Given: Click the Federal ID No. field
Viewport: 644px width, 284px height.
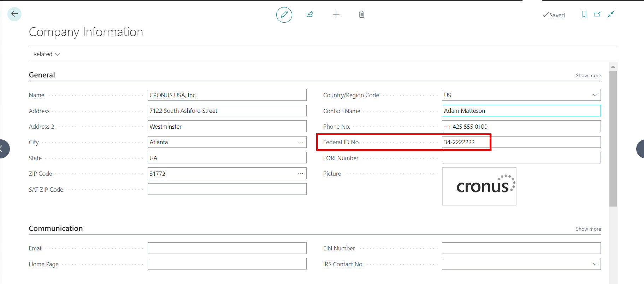Looking at the screenshot, I should (521, 142).
